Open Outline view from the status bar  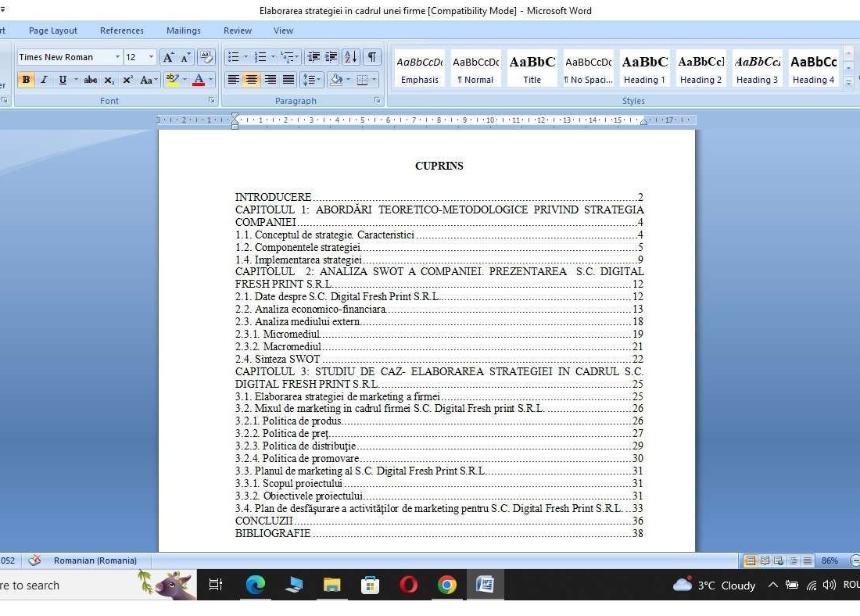(794, 560)
